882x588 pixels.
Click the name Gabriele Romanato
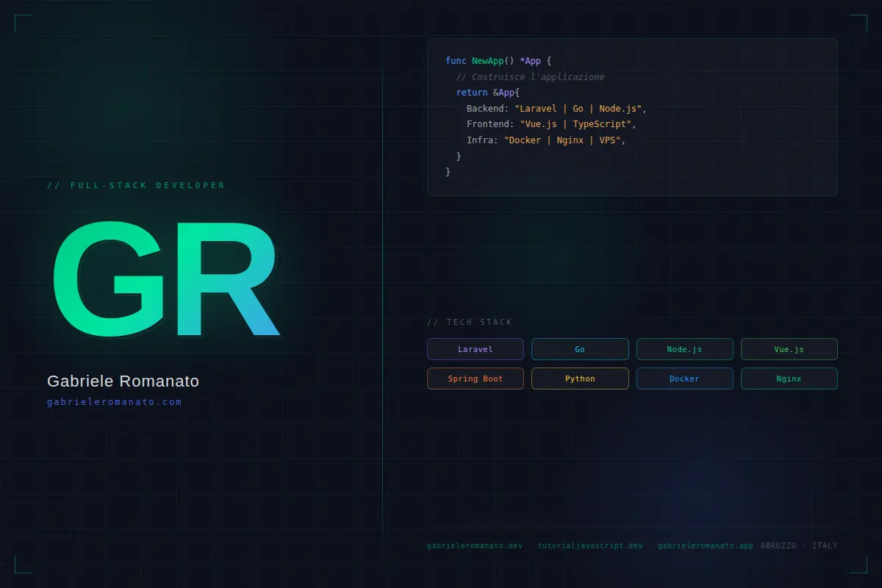[123, 381]
